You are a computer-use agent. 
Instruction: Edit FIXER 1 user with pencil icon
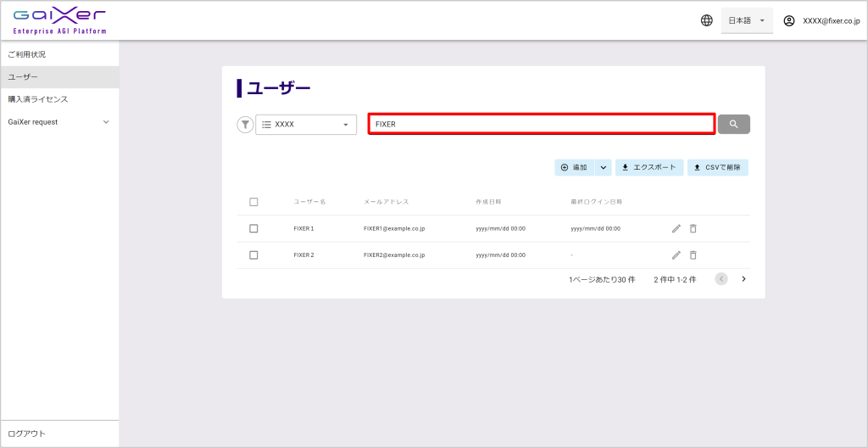[x=676, y=228]
